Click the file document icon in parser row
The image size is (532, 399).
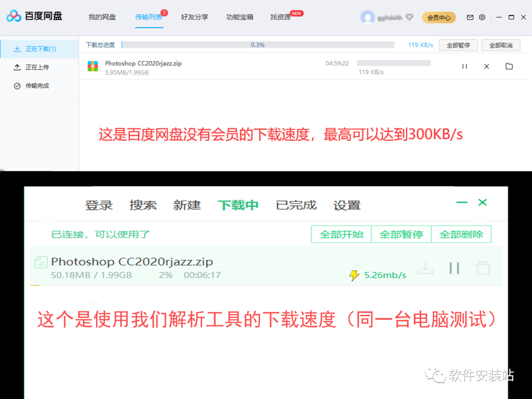coord(41,262)
